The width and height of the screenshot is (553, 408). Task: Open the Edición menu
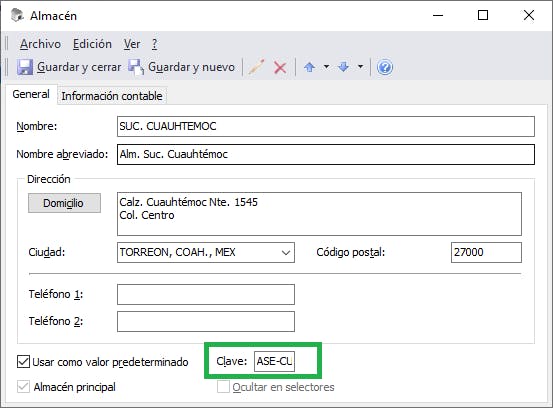click(92, 44)
